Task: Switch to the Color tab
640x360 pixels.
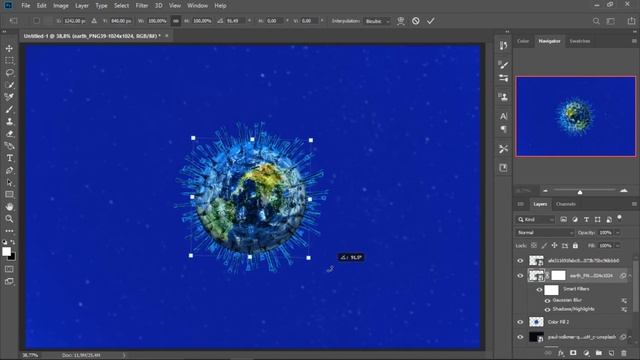Action: pos(523,41)
